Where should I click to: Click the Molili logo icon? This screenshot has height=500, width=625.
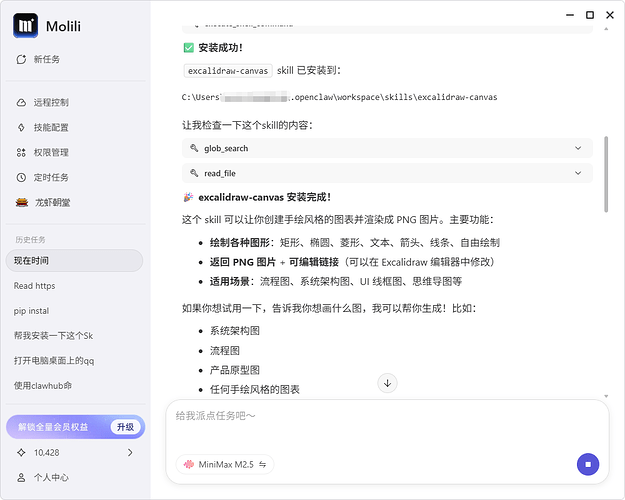point(26,26)
